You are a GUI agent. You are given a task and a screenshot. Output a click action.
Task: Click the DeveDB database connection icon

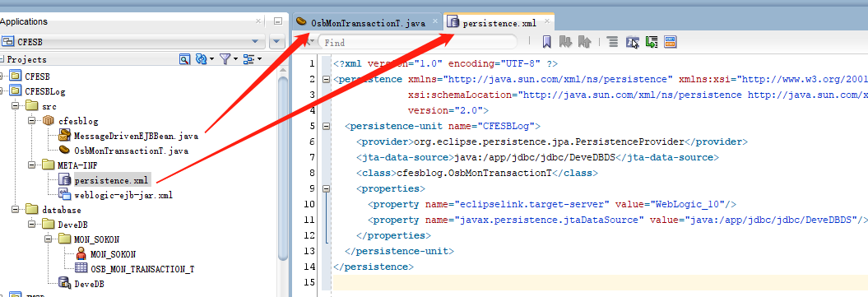click(x=65, y=284)
